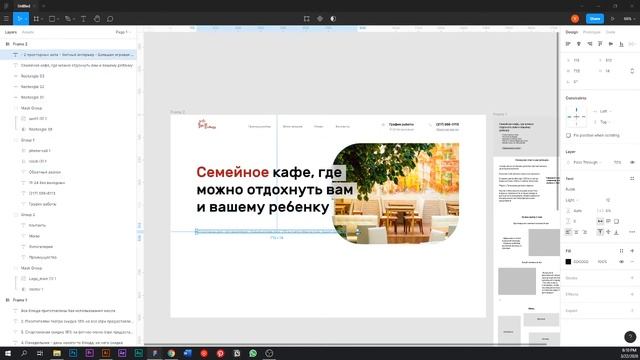The image size is (640, 360).
Task: Switch to the Assets tab
Action: [28, 32]
